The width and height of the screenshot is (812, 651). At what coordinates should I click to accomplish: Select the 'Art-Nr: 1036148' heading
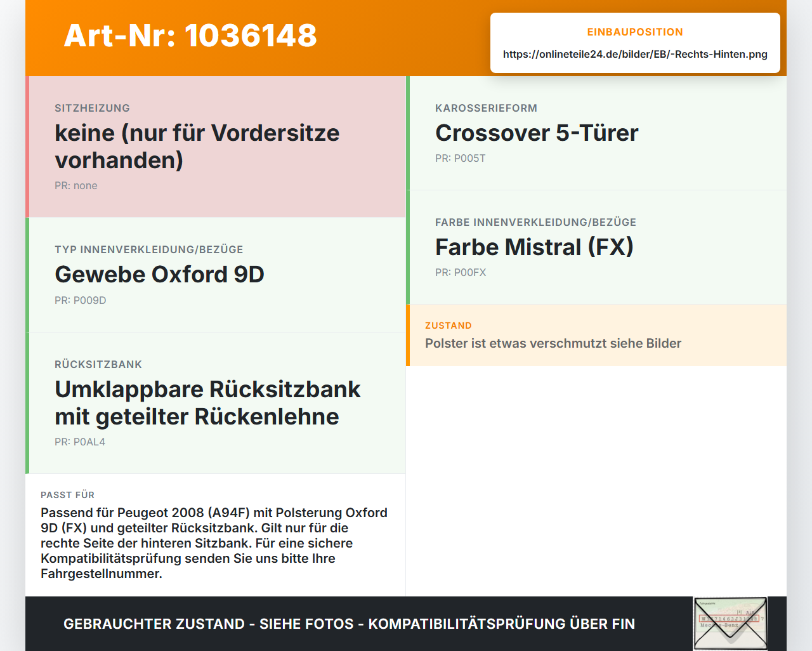[x=190, y=36]
